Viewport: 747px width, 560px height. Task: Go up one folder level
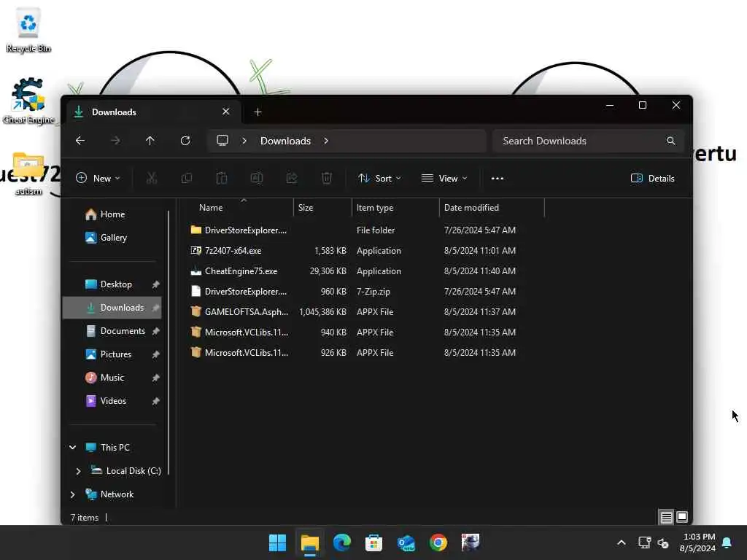150,141
